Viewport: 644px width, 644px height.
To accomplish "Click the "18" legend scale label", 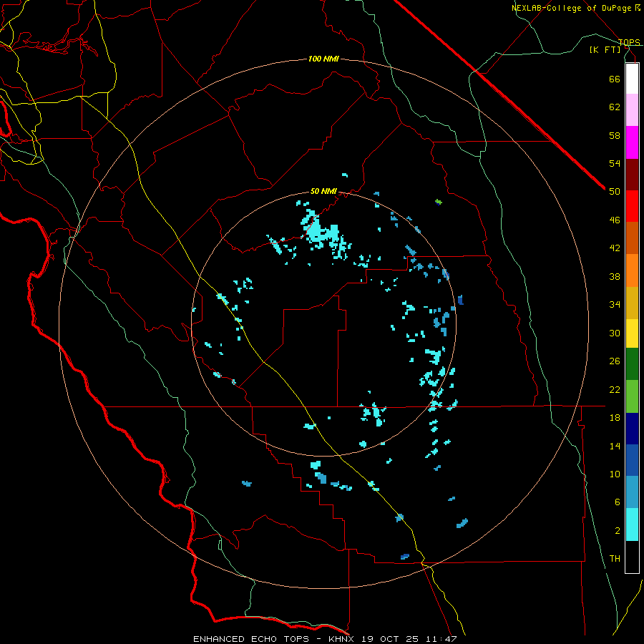I will click(615, 418).
